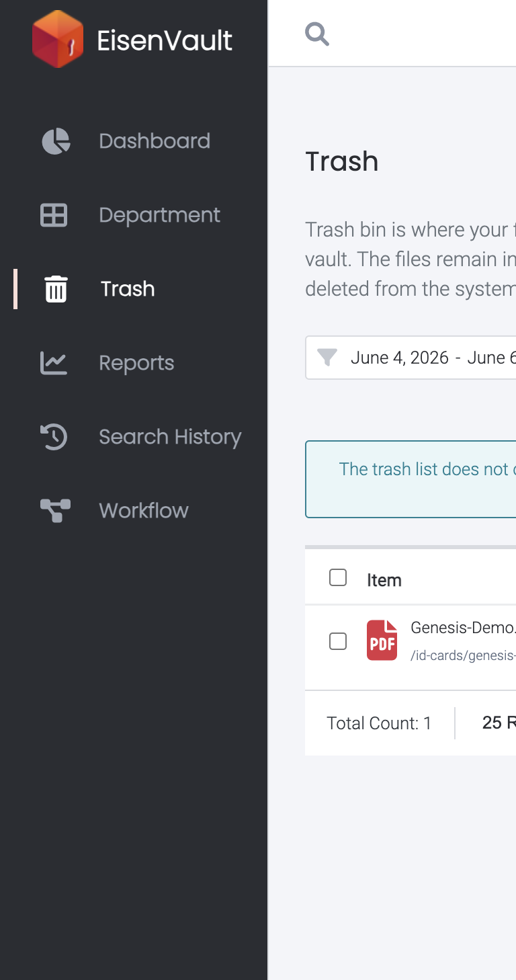The height and width of the screenshot is (980, 516).
Task: Click the red PDF file icon
Action: [x=382, y=641]
